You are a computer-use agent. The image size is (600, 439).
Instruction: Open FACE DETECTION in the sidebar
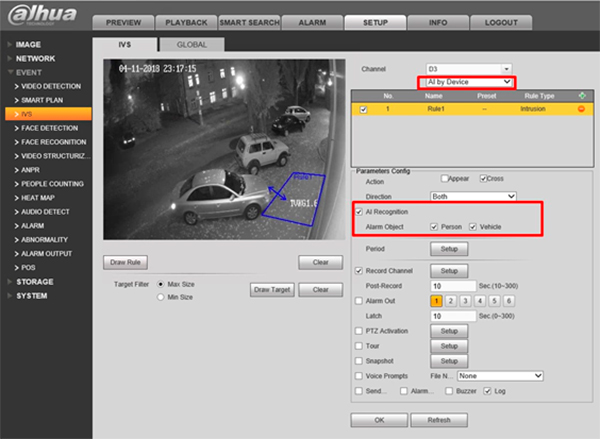(48, 128)
